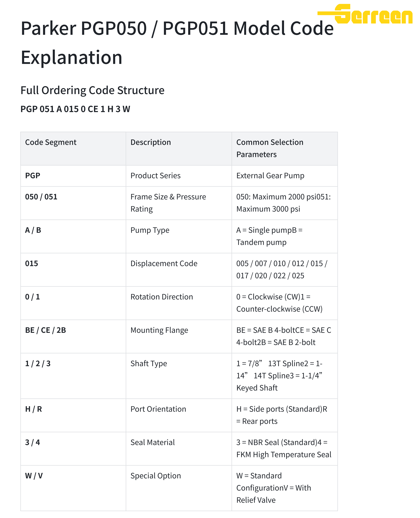
Task: Click the Description column header
Action: click(x=150, y=142)
